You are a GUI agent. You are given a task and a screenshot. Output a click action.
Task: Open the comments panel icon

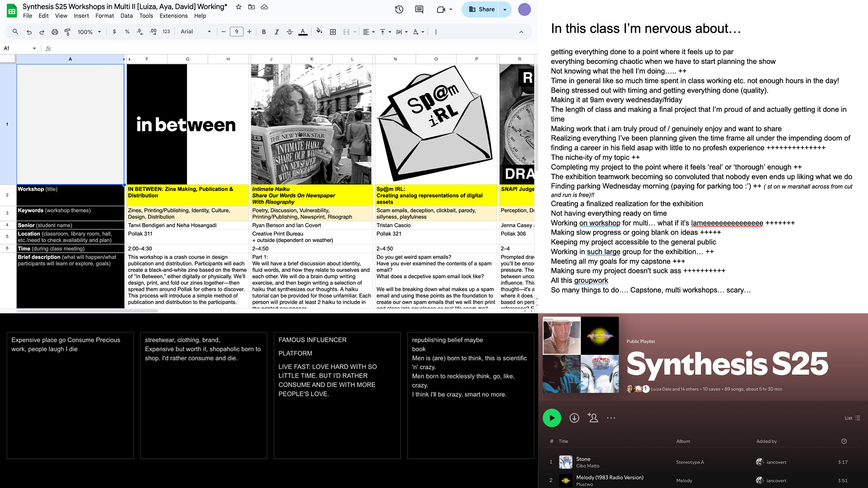(419, 9)
